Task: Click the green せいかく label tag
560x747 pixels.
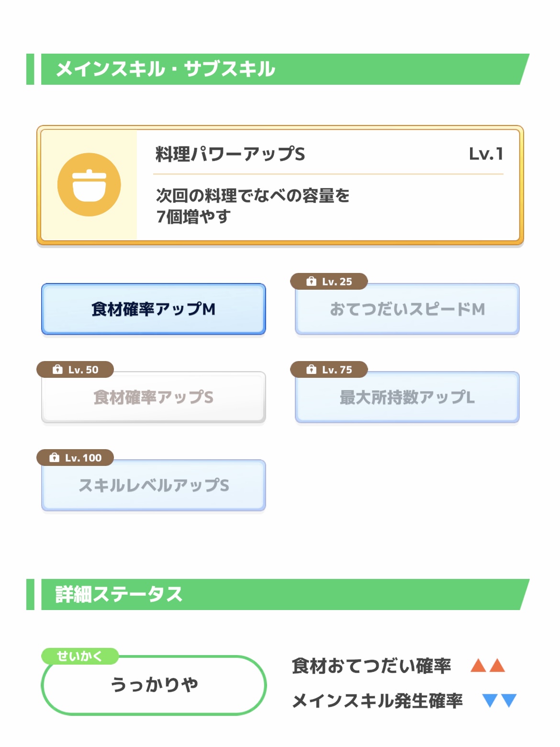Action: tap(79, 656)
